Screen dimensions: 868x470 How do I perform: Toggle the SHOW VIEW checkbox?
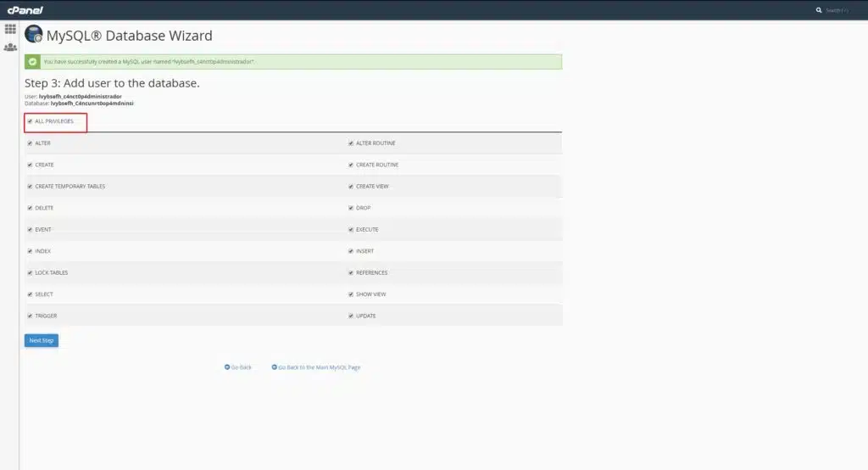[x=351, y=294]
